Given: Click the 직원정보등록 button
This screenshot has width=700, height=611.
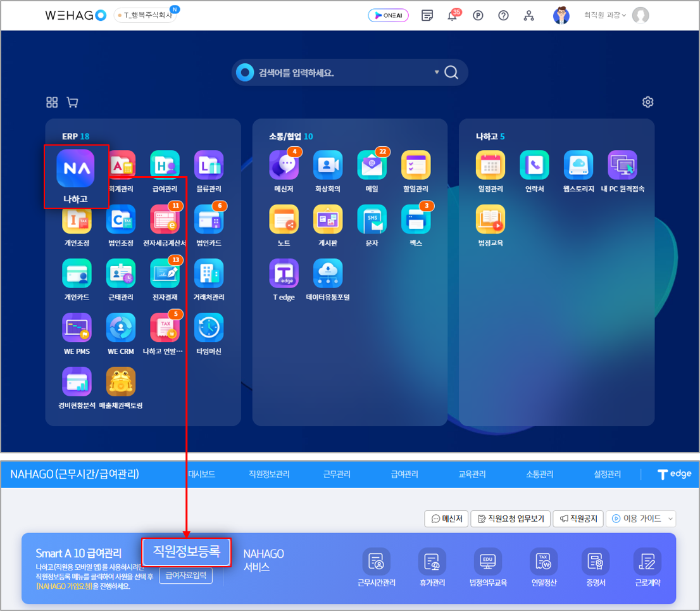Looking at the screenshot, I should coord(187,551).
